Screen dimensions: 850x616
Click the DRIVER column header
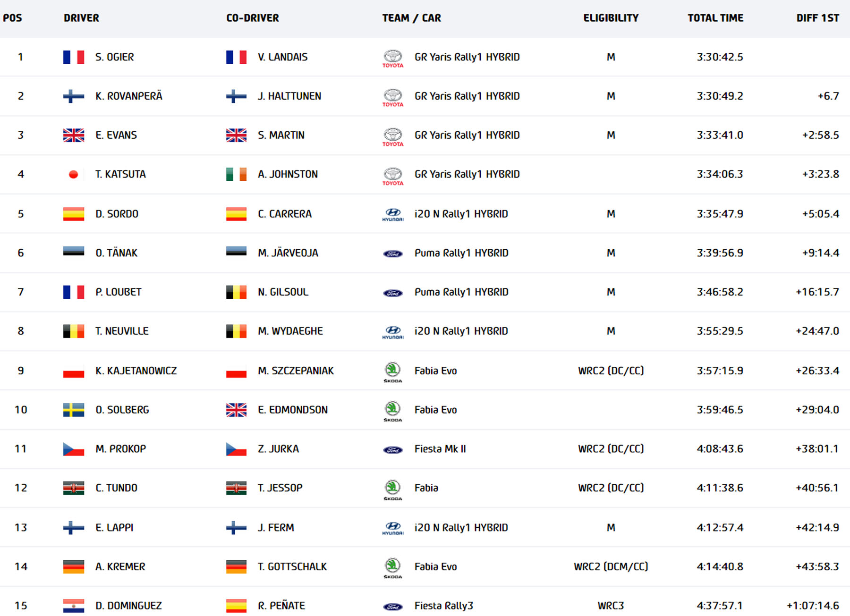point(81,18)
